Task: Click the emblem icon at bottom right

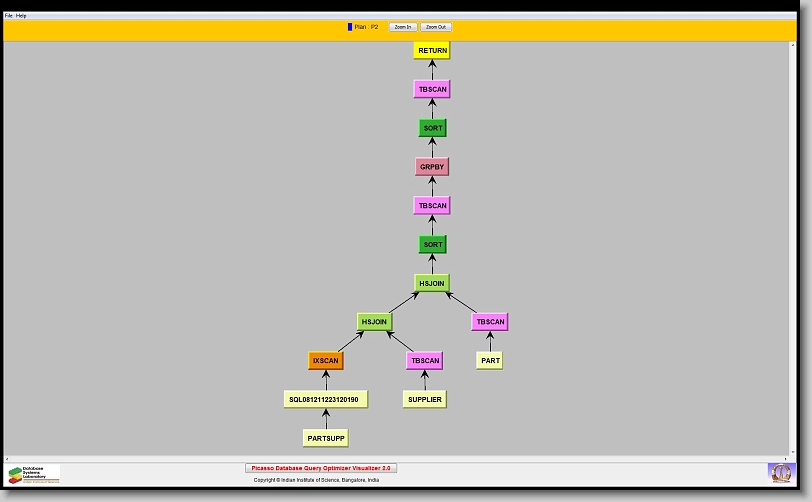Action: (779, 472)
